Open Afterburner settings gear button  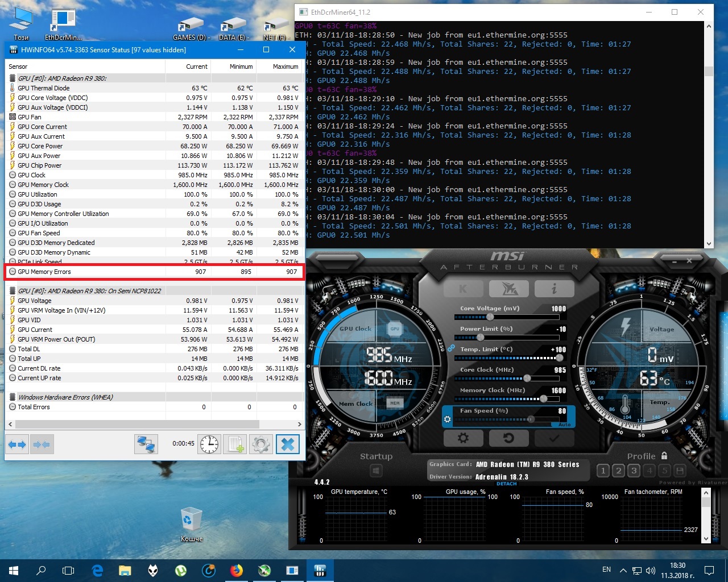(x=463, y=438)
